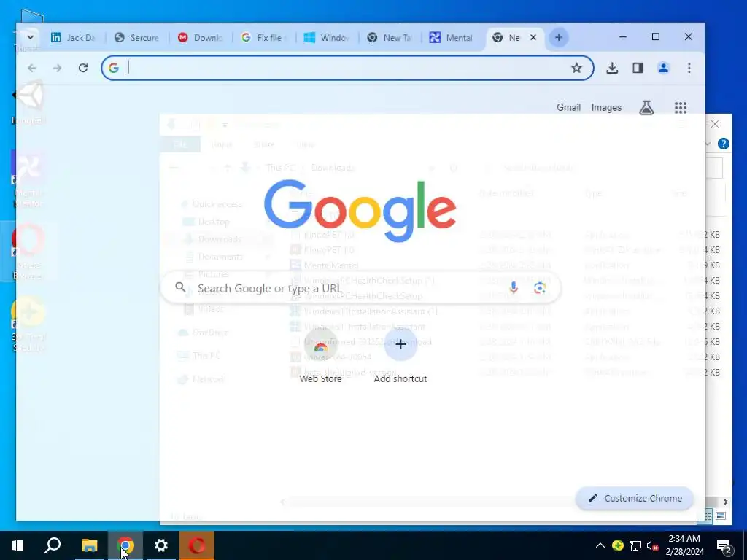
Task: Open the tab search dropdown arrow in Chrome
Action: (30, 37)
